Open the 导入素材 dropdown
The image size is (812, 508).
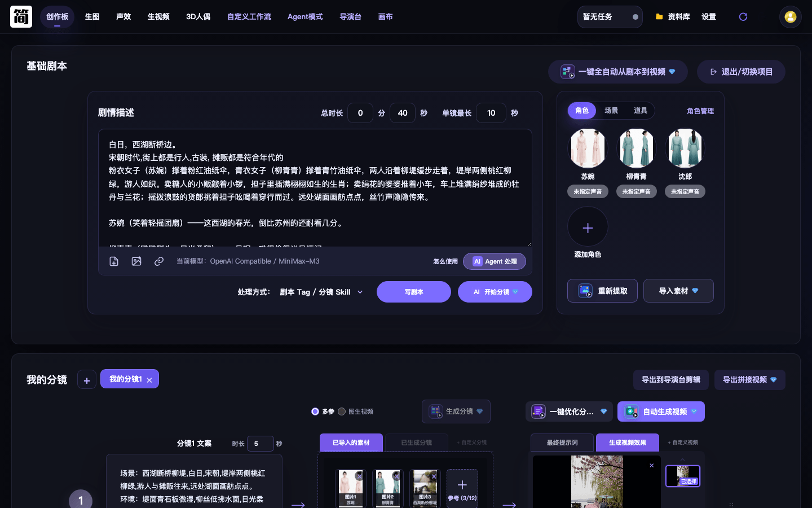point(678,291)
